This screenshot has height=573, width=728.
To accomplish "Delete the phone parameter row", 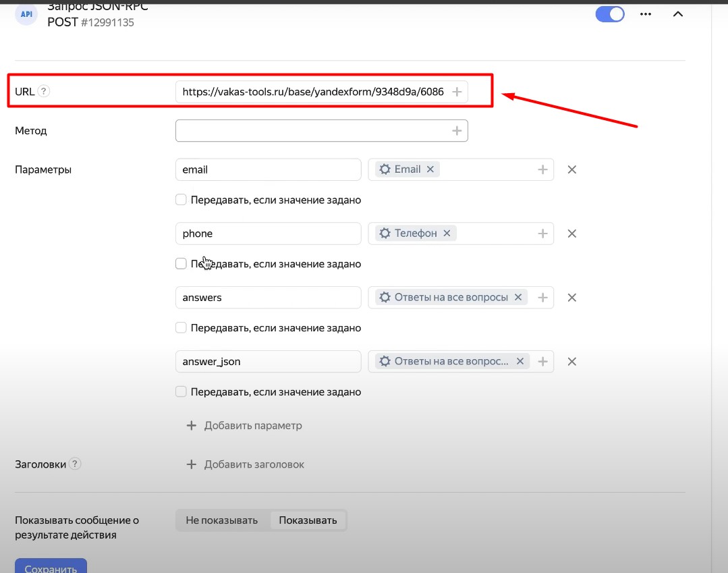I will coord(571,234).
